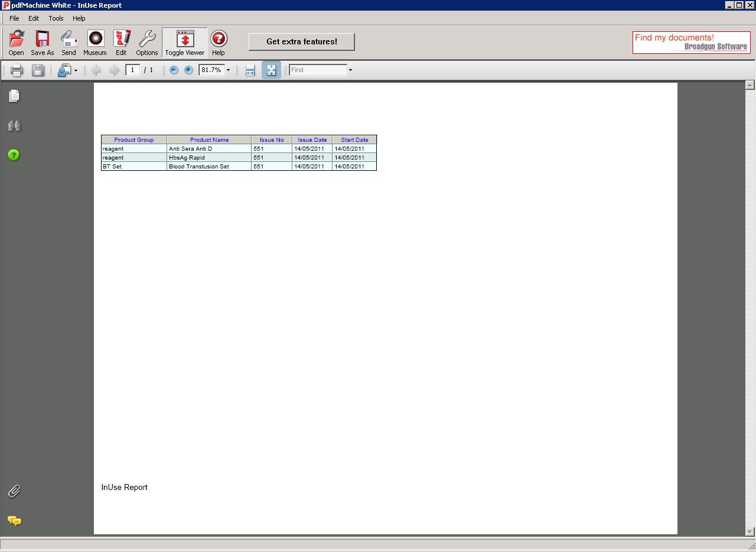The image size is (756, 552).
Task: Click small save disk icon in viewer toolbar
Action: click(38, 70)
